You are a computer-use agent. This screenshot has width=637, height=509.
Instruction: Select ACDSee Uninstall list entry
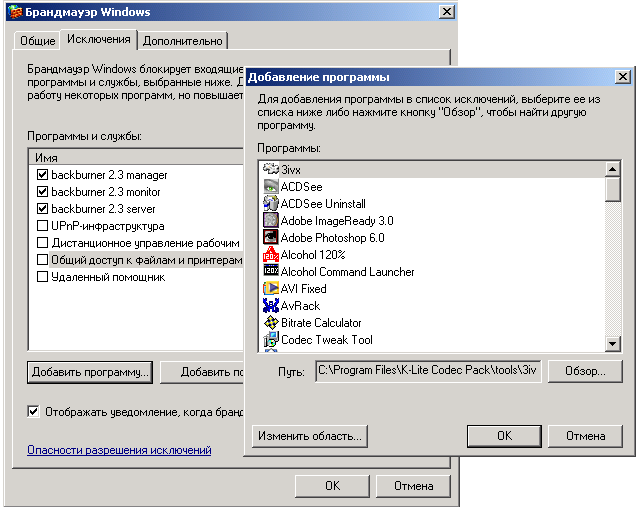pyautogui.click(x=433, y=204)
